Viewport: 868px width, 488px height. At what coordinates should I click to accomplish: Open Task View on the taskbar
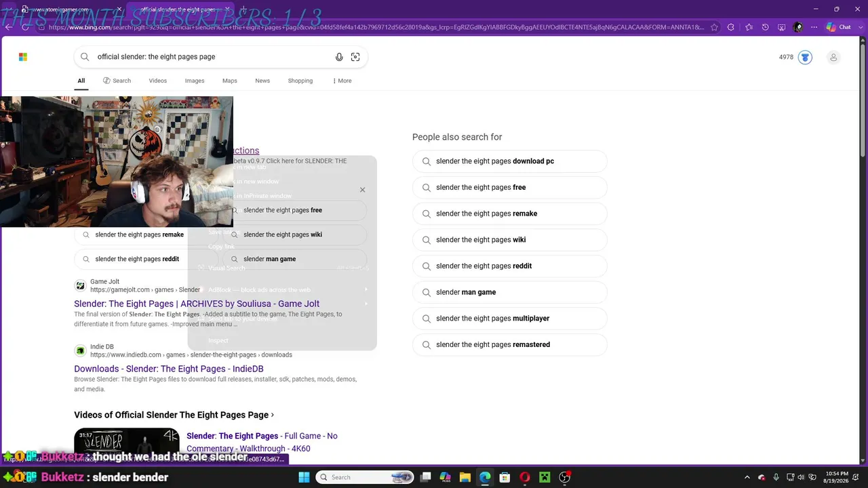(x=425, y=477)
